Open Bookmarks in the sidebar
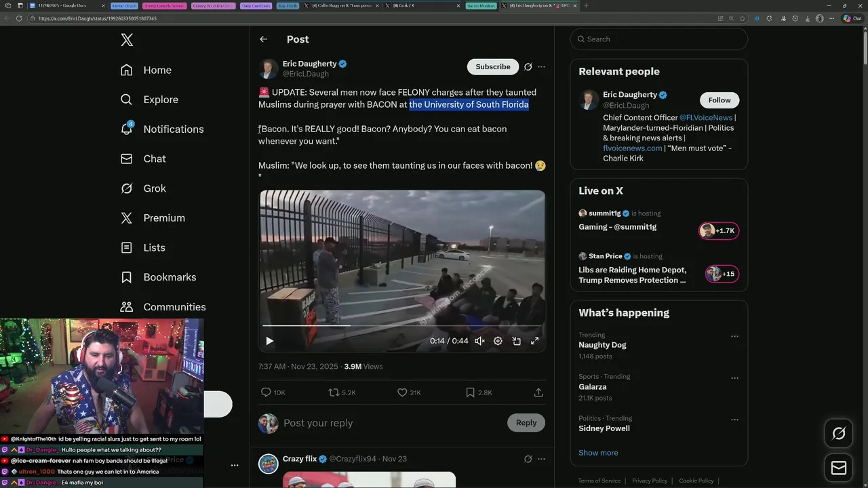This screenshot has width=868, height=488. tap(158, 277)
